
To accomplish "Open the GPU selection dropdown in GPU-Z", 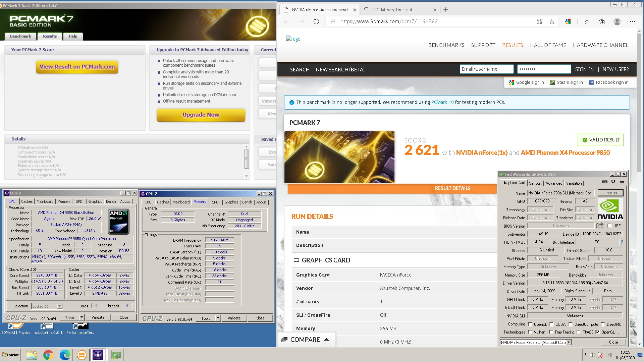I will click(569, 342).
